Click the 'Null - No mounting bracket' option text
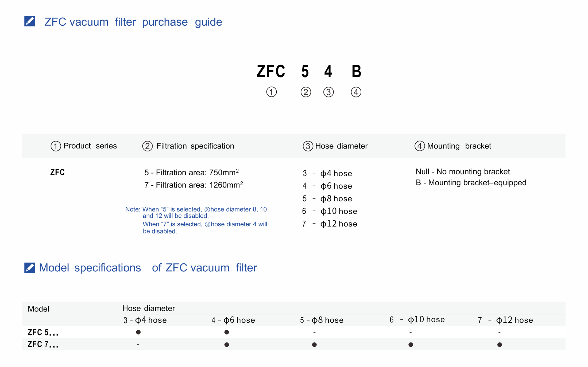This screenshot has width=588, height=367. coord(463,171)
